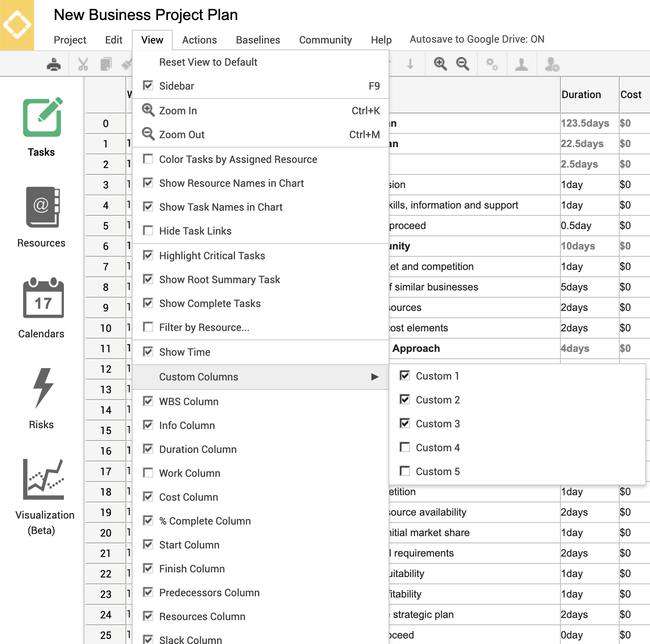Viewport: 650px width, 644px height.
Task: Toggle the % Complete Column checkbox
Action: pos(148,521)
